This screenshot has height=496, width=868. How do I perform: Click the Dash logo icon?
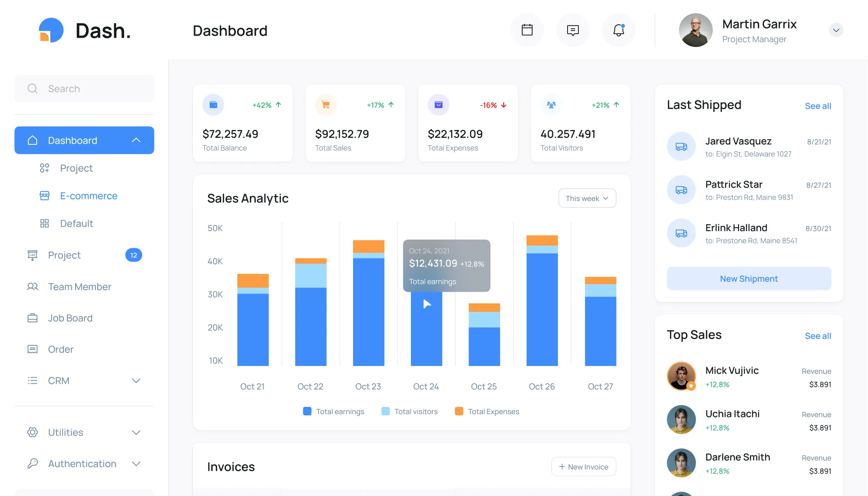coord(51,30)
